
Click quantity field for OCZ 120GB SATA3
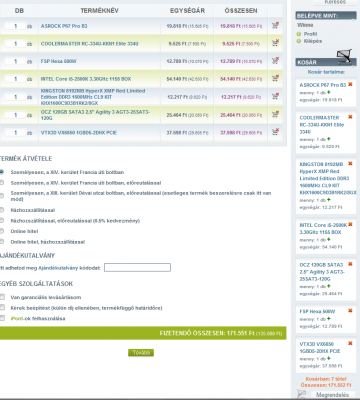15,115
